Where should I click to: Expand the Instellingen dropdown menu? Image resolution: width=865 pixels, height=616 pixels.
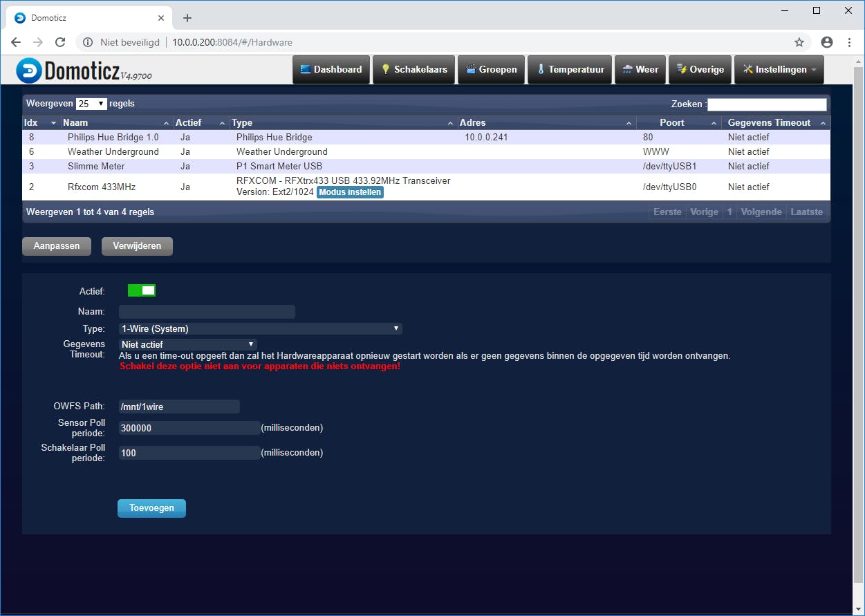pos(779,69)
